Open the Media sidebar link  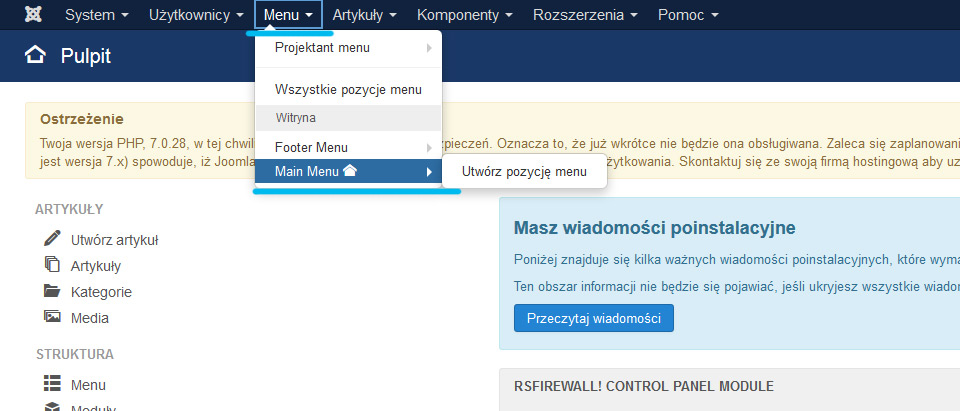[89, 319]
